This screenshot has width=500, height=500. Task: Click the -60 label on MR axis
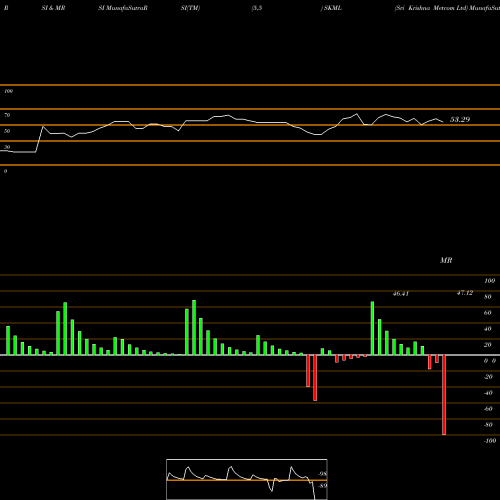(x=488, y=409)
